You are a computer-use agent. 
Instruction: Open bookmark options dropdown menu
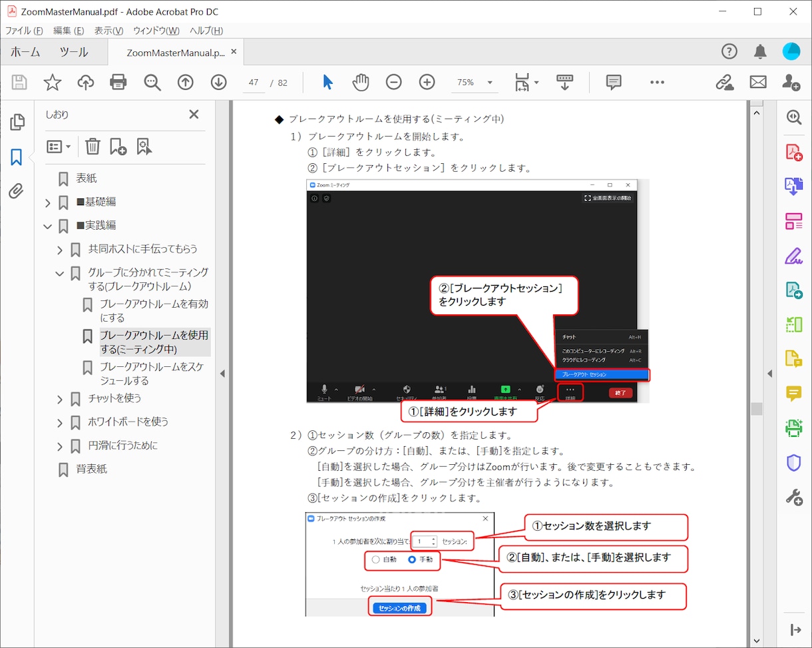click(59, 147)
